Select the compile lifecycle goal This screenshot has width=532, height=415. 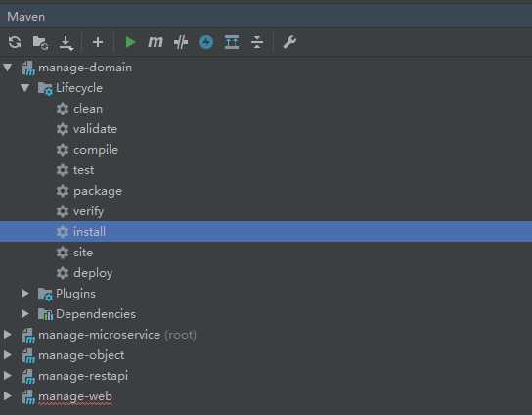point(96,150)
